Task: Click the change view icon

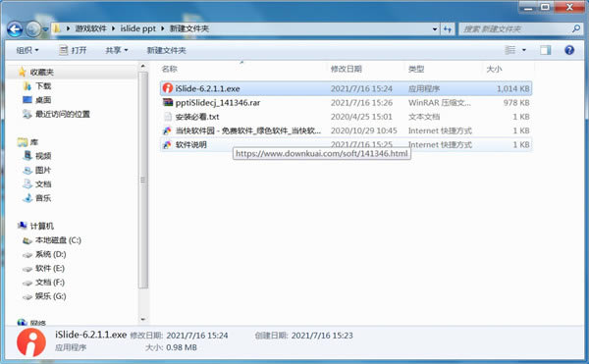Action: point(509,50)
